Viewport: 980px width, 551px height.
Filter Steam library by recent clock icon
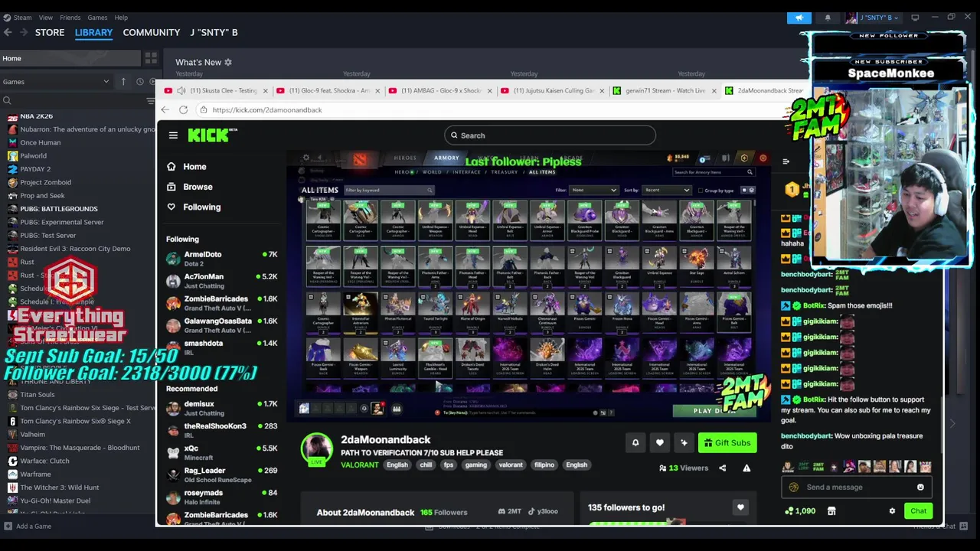pos(139,81)
